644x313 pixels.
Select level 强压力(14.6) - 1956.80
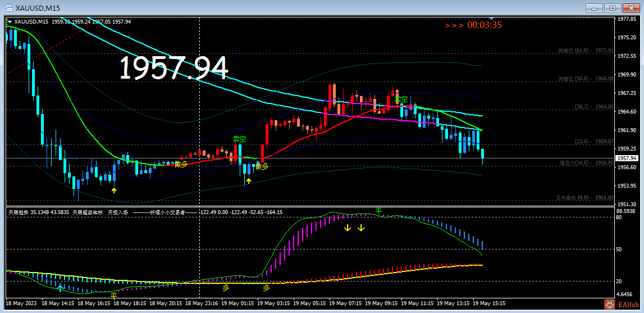pos(587,162)
